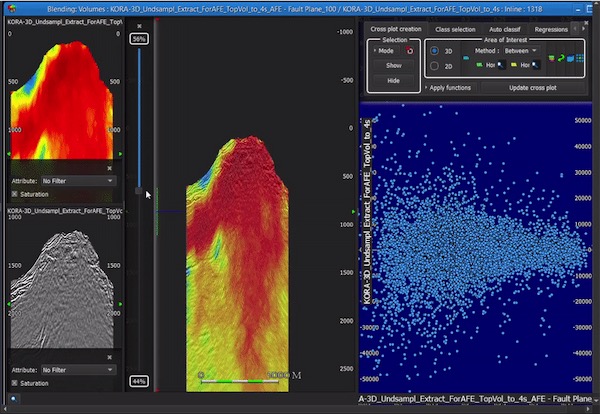
Task: Expand the Mode option in Selection
Action: click(384, 51)
